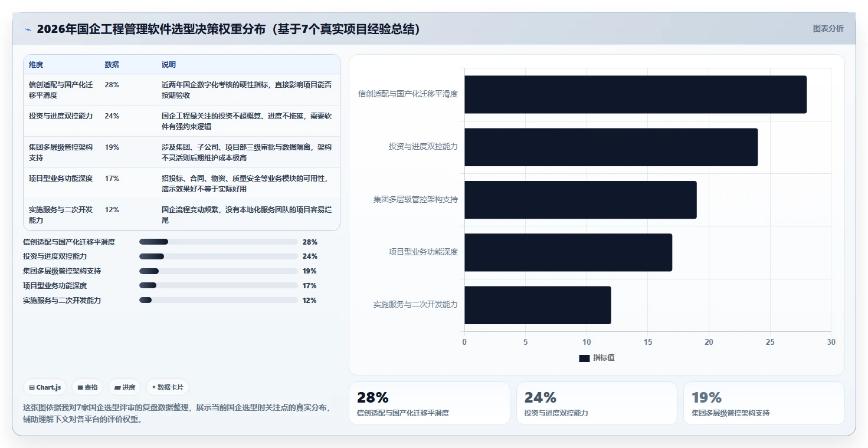Click the 维度 column header
The width and height of the screenshot is (868, 448).
point(36,65)
